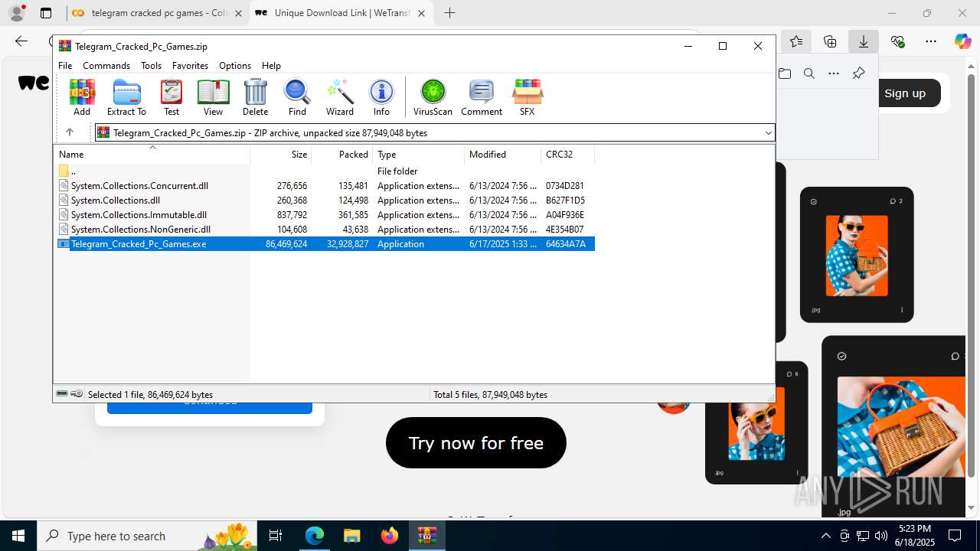Open browser favorites star icon
This screenshot has width=980, height=551.
click(796, 41)
